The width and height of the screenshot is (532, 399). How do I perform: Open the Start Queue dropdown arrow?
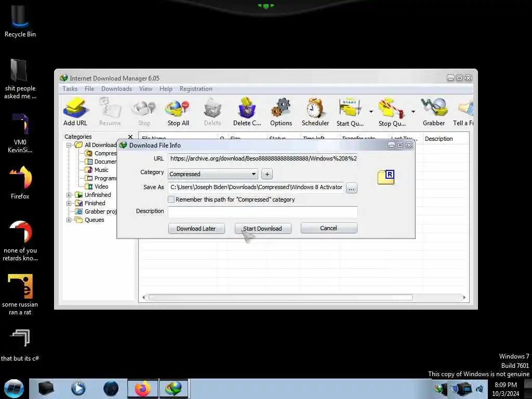tap(371, 112)
